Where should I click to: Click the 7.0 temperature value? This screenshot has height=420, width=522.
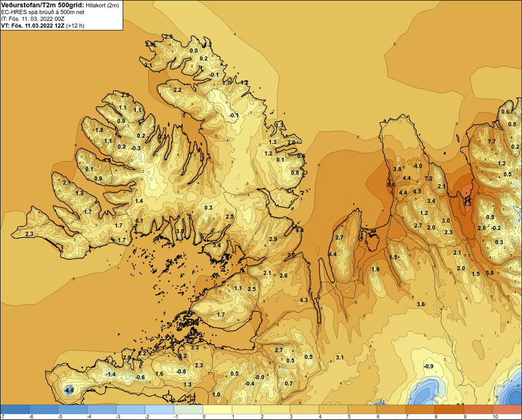(x=291, y=255)
